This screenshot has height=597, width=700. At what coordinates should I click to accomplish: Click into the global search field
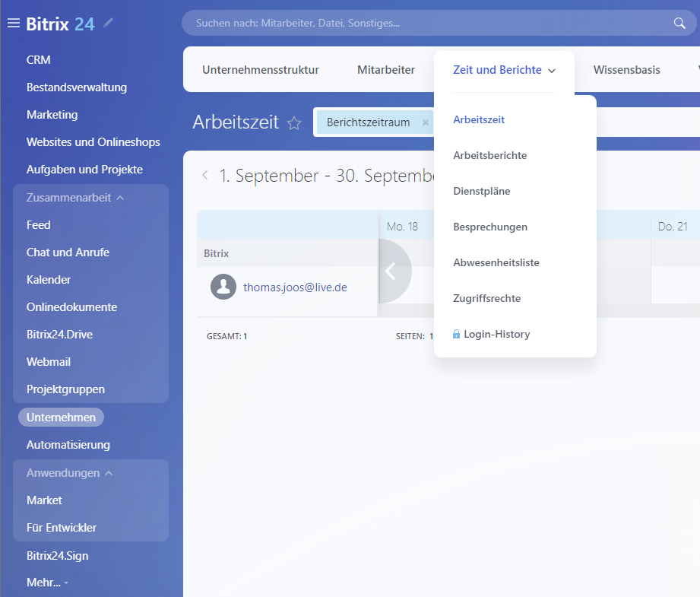(426, 24)
